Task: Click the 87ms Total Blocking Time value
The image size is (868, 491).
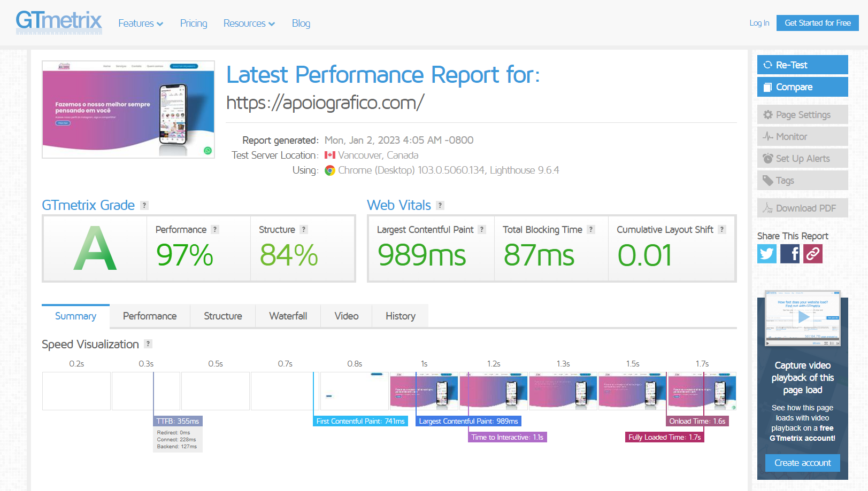Action: point(539,255)
